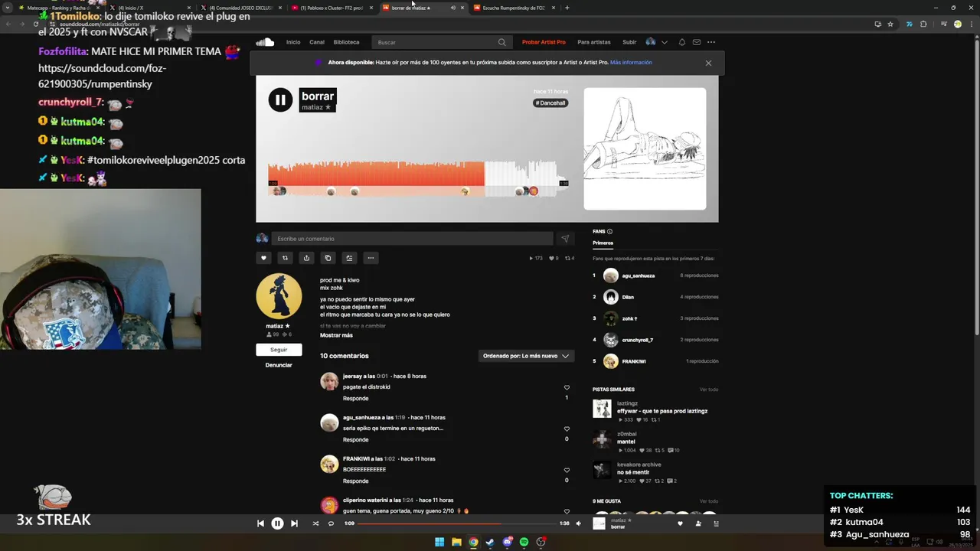Open Spotify from the taskbar

[x=524, y=542]
